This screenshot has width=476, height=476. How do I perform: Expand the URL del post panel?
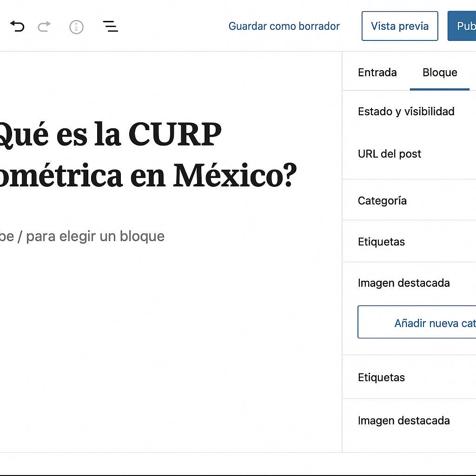pos(390,154)
